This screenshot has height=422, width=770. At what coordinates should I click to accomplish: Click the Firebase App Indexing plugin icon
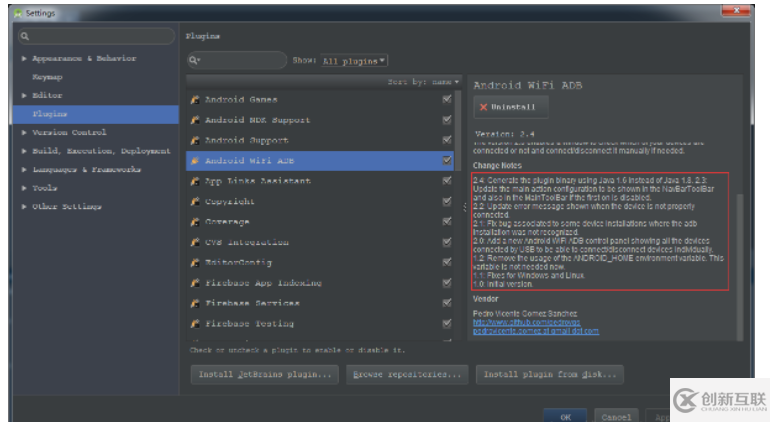195,283
